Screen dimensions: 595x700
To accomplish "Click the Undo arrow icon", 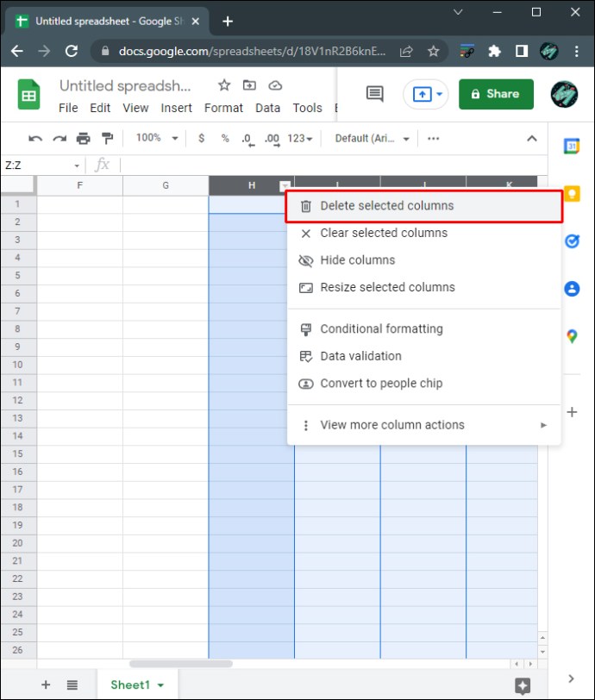I will pyautogui.click(x=35, y=138).
